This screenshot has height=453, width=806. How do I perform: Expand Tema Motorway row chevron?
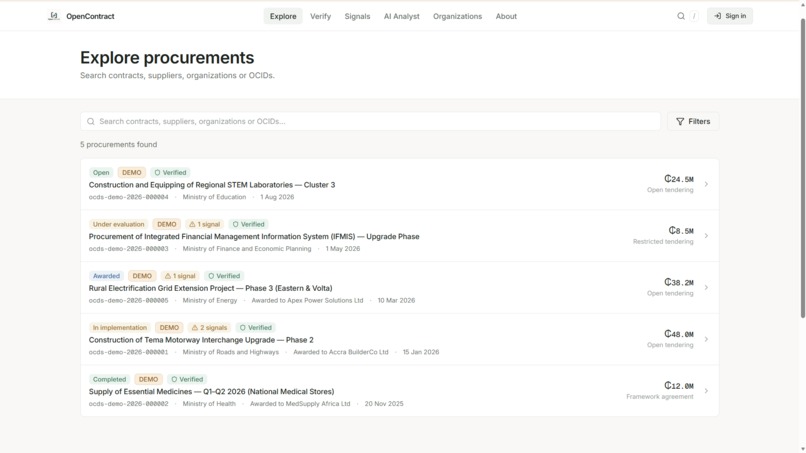[x=706, y=339]
